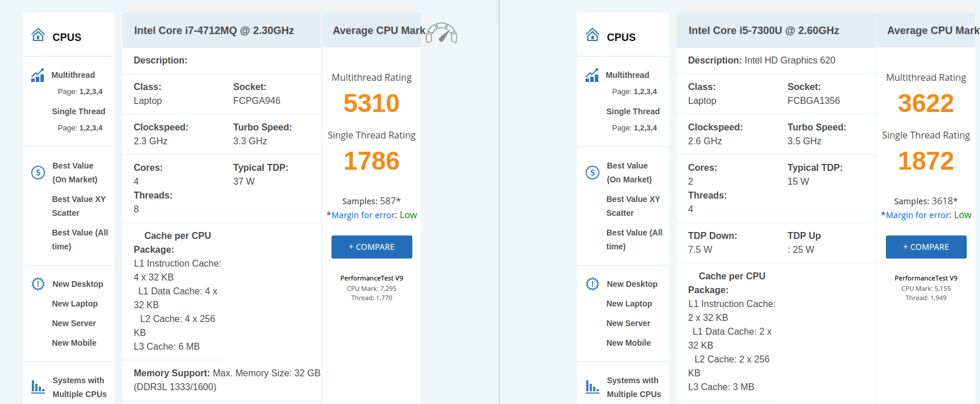The height and width of the screenshot is (404, 980).
Task: Select New Mobile in the i5-7300U page sidebar
Action: pos(629,343)
